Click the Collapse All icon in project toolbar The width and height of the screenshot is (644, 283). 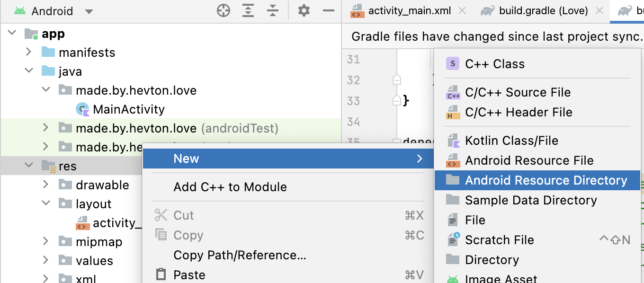pyautogui.click(x=273, y=10)
